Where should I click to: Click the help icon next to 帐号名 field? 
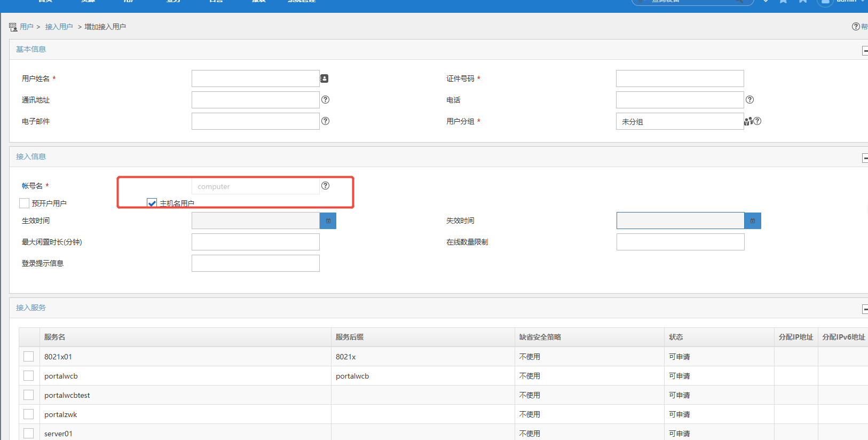[325, 186]
